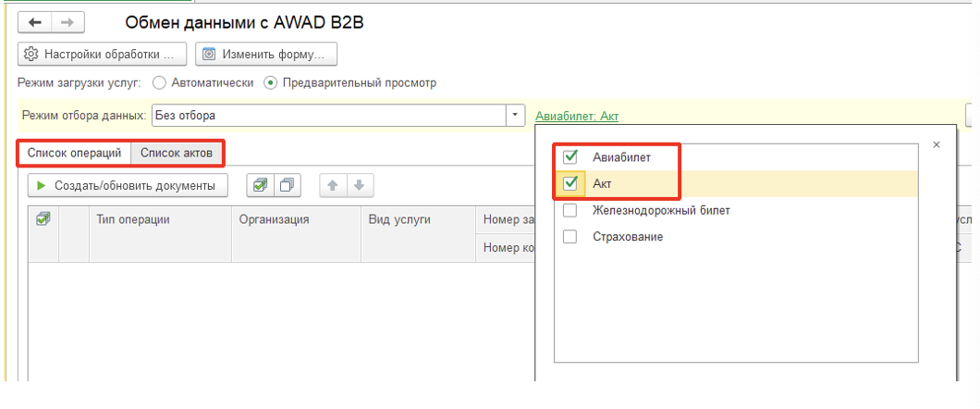Uncheck all rows with toolbar icon
Viewport: 980px width, 409px height.
point(288,186)
